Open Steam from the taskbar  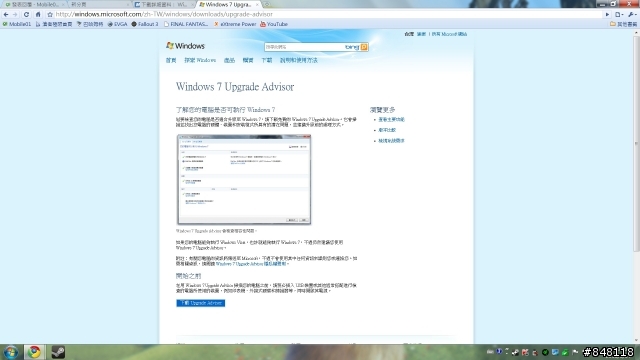[58, 352]
